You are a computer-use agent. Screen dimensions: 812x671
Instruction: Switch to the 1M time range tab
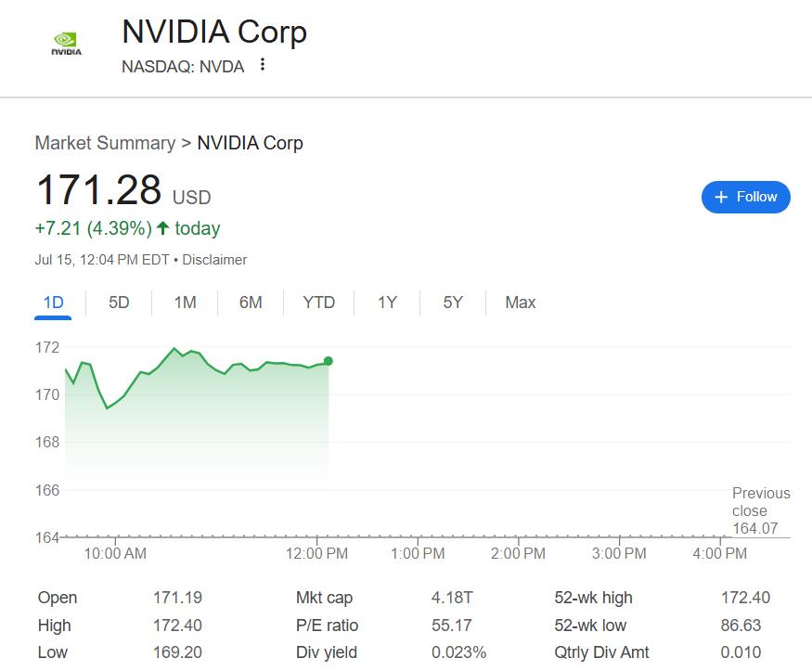185,303
